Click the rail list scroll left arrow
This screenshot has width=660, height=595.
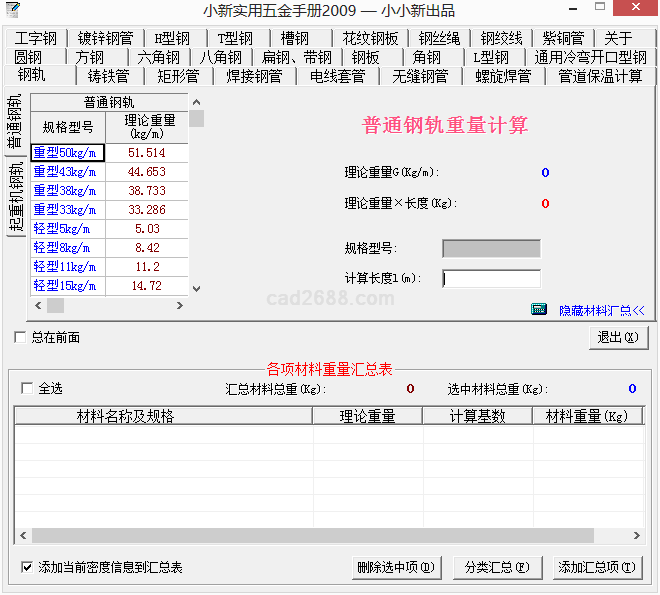coord(39,305)
